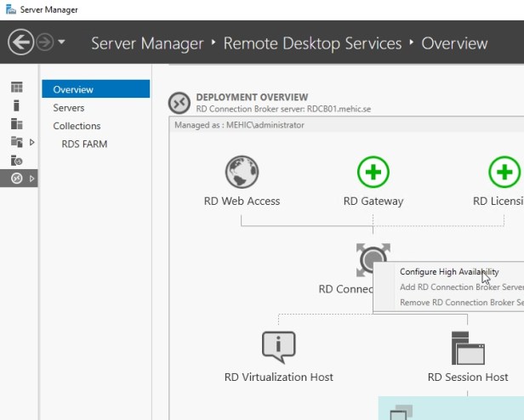524x420 pixels.
Task: Open Servers in the navigation pane
Action: tap(69, 108)
